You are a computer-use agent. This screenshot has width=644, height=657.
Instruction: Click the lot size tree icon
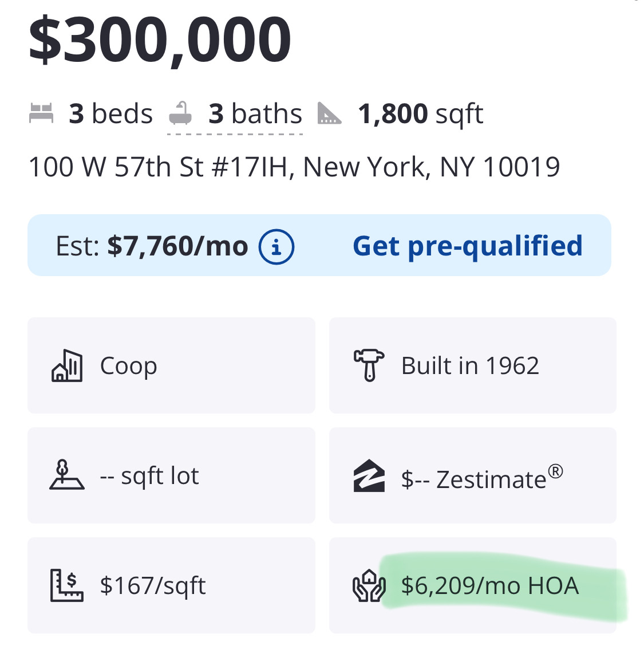(66, 475)
